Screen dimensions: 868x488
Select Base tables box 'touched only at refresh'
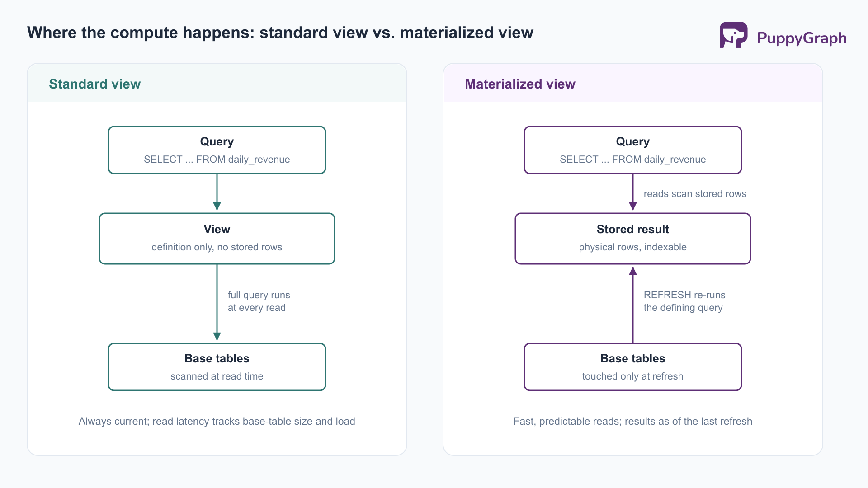[x=633, y=367]
